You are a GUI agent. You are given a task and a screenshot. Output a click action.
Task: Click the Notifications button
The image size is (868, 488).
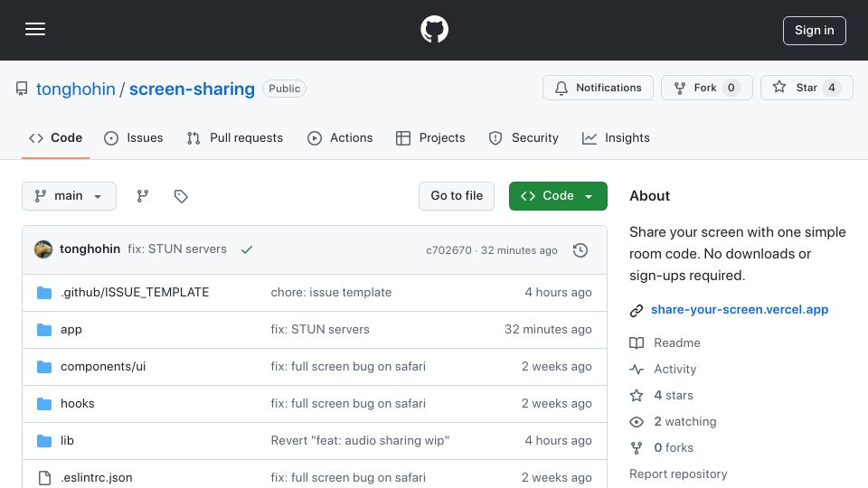(598, 88)
